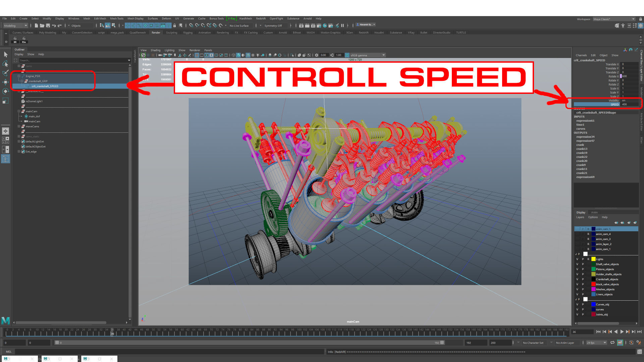Toggle visibility of Lights layer
644x362 pixels.
(577, 259)
